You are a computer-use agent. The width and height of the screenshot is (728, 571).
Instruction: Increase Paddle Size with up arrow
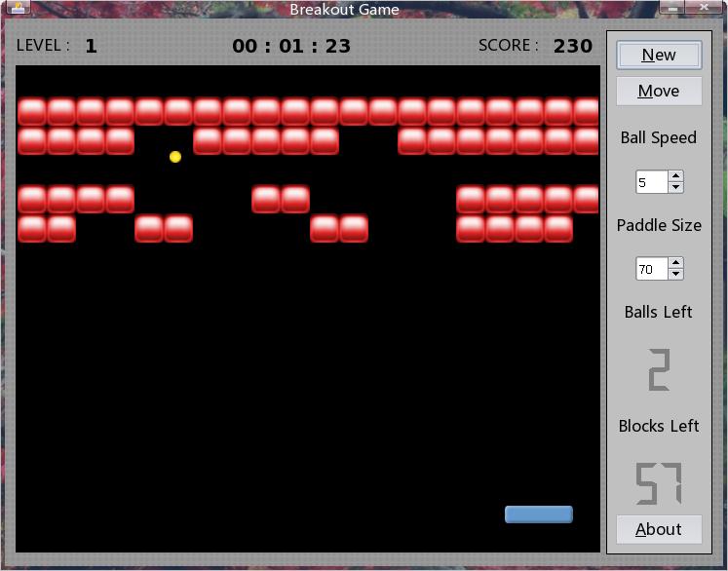(x=676, y=263)
